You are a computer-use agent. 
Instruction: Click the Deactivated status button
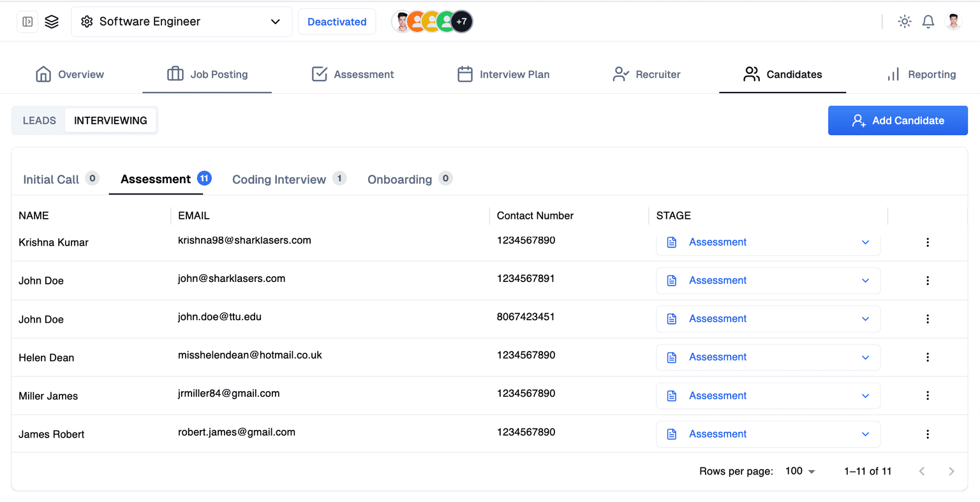tap(337, 22)
